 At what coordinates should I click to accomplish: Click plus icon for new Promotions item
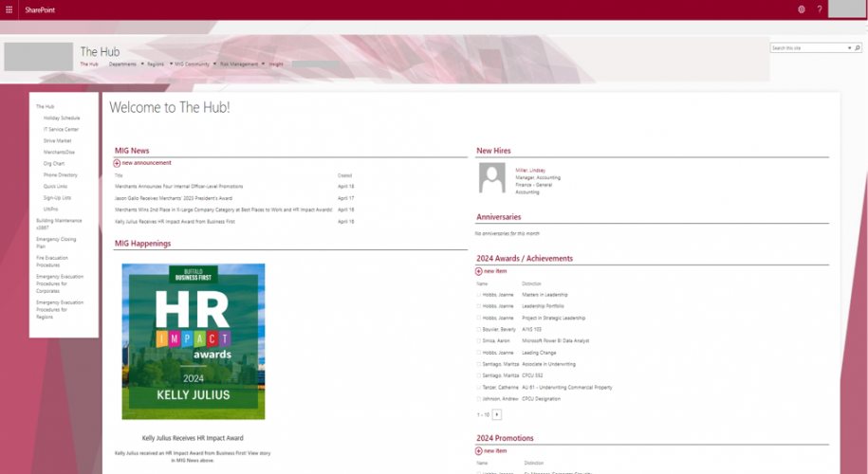(478, 450)
